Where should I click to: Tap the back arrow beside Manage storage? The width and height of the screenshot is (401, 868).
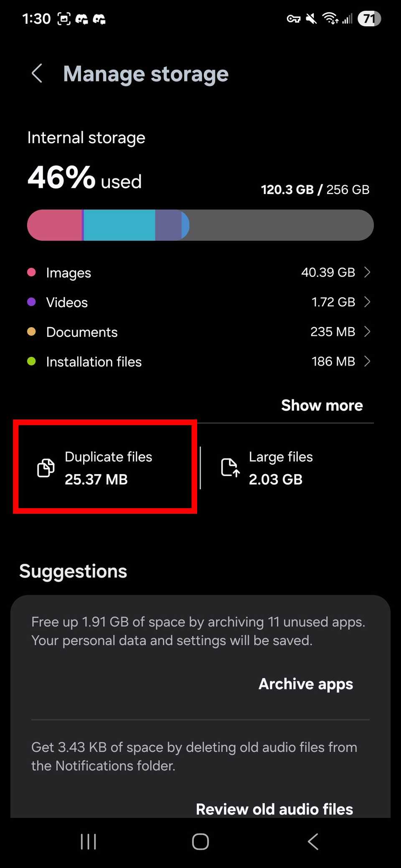point(37,73)
